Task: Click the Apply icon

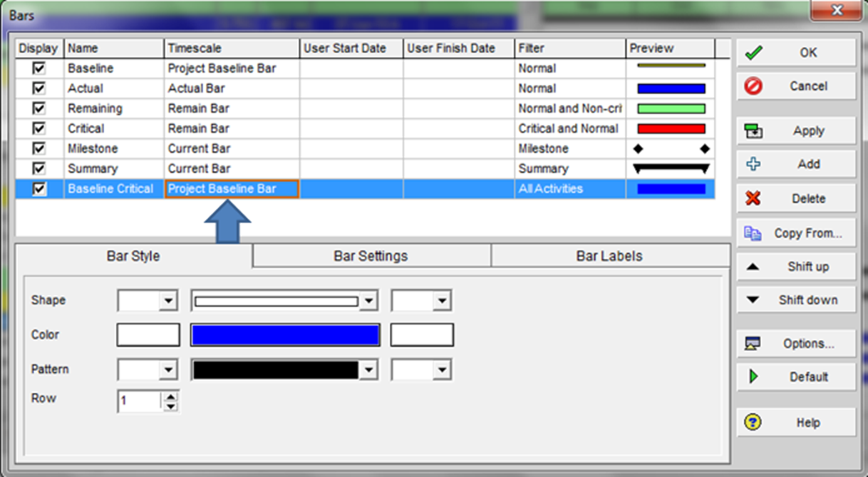Action: click(753, 131)
